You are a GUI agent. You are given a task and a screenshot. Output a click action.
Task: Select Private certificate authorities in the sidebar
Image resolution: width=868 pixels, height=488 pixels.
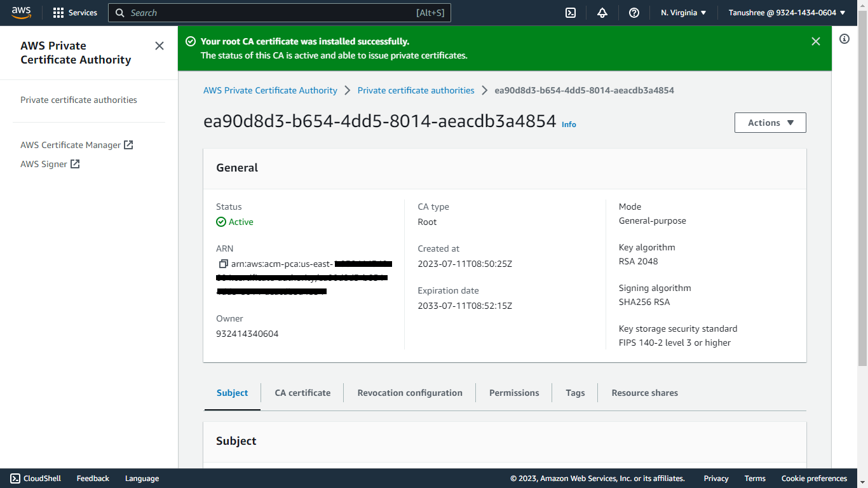coord(79,100)
